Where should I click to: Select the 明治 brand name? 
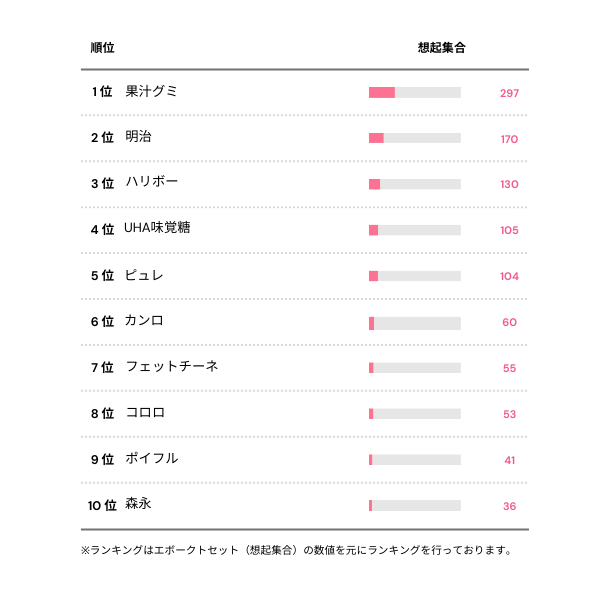(139, 137)
